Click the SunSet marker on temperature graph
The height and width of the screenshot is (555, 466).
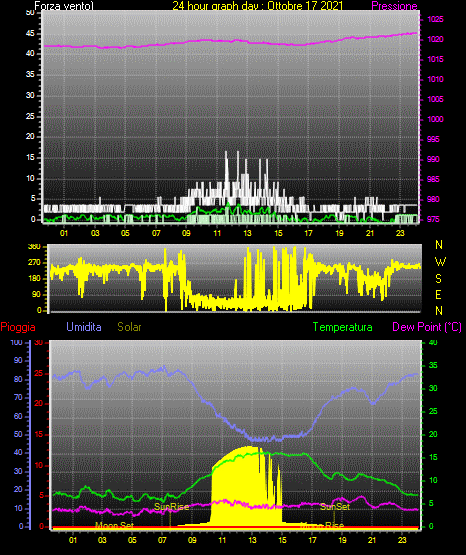tap(335, 507)
